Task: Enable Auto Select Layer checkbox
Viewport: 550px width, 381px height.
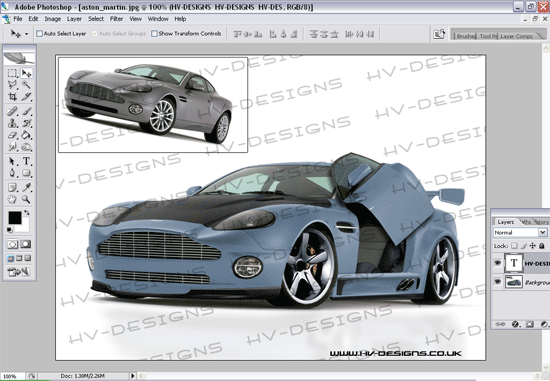Action: 40,34
